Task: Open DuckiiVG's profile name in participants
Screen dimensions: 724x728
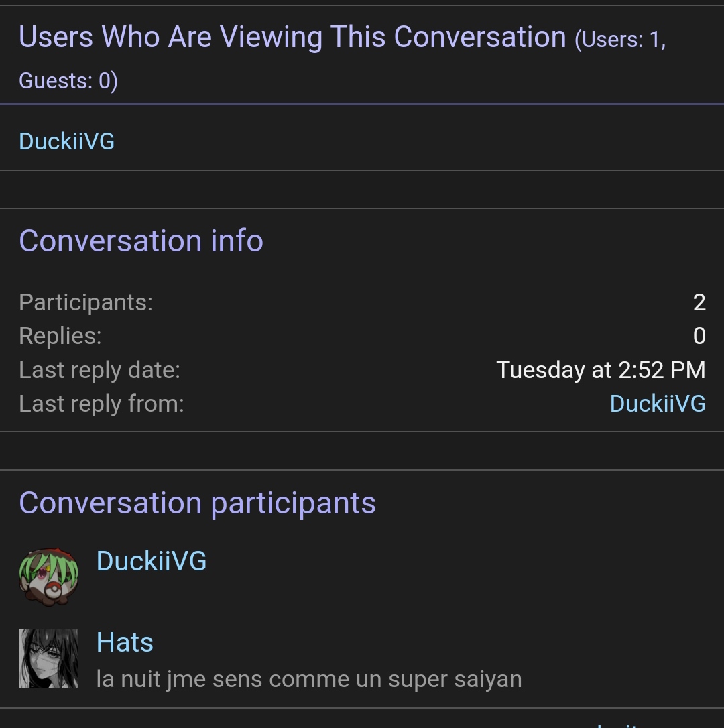Action: coord(152,561)
